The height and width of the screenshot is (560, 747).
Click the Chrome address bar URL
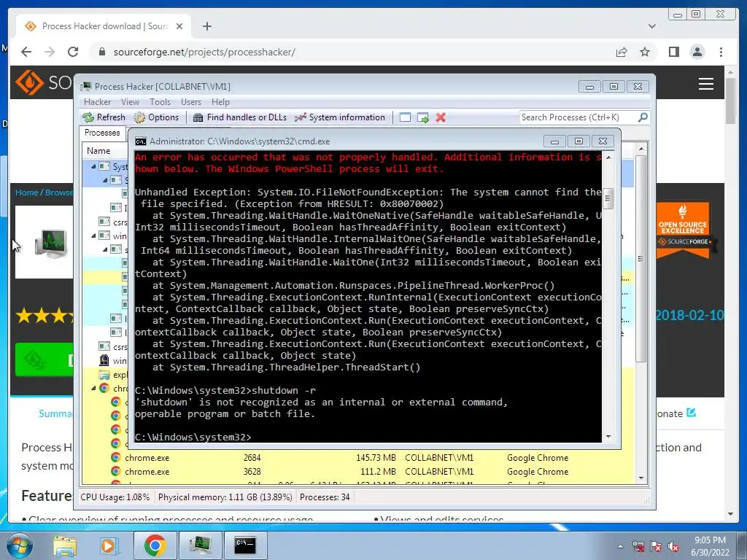204,52
